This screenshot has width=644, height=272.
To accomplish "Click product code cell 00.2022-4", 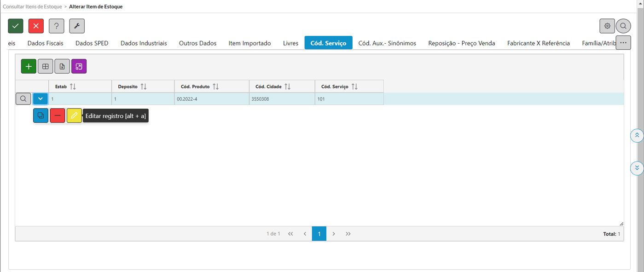I will coord(212,99).
